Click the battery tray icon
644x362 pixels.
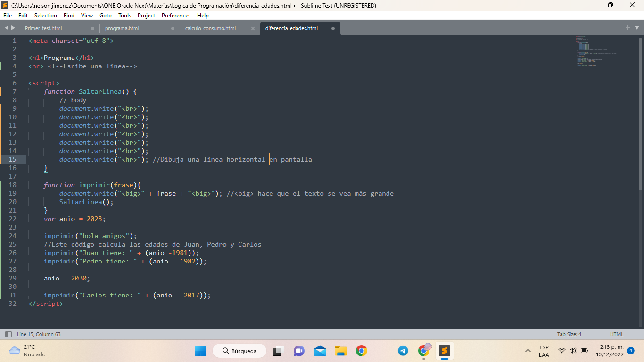click(x=585, y=351)
